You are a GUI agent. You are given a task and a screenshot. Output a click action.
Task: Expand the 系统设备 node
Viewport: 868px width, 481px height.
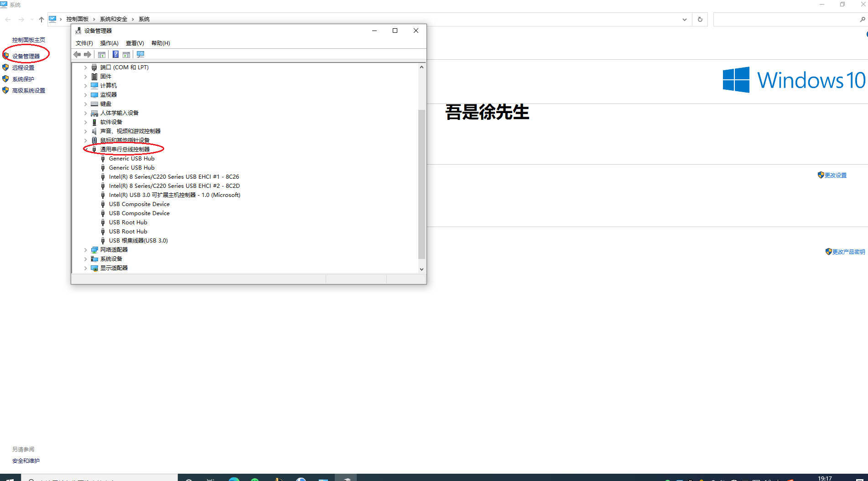(85, 259)
